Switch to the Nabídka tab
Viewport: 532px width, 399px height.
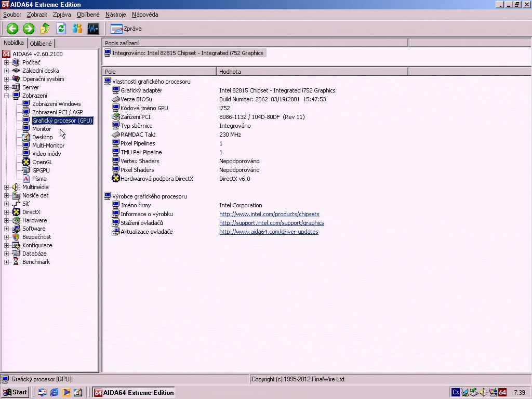14,43
